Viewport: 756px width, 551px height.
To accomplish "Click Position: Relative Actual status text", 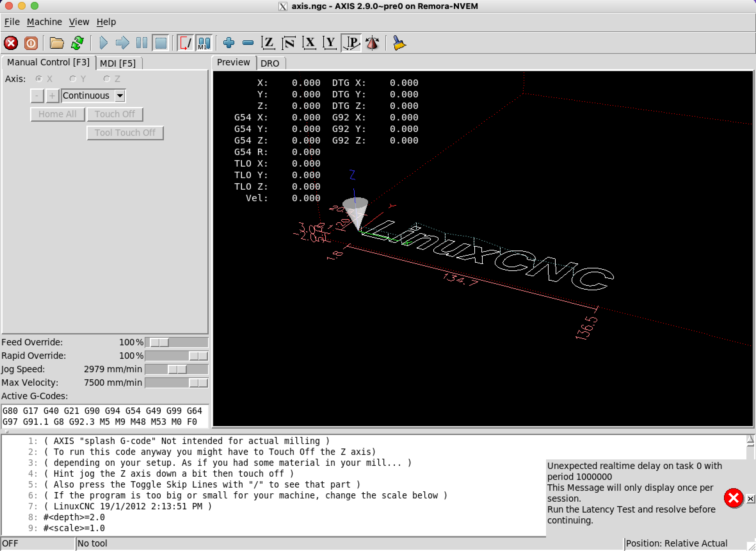I will 676,544.
